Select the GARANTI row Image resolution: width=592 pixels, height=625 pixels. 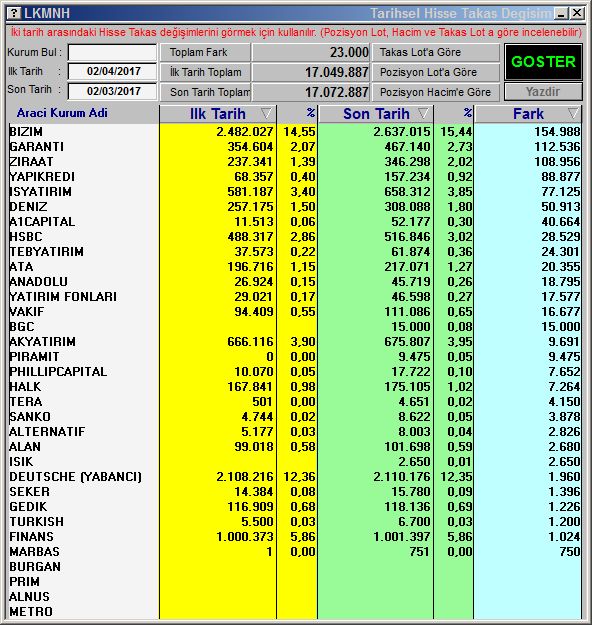coord(295,147)
